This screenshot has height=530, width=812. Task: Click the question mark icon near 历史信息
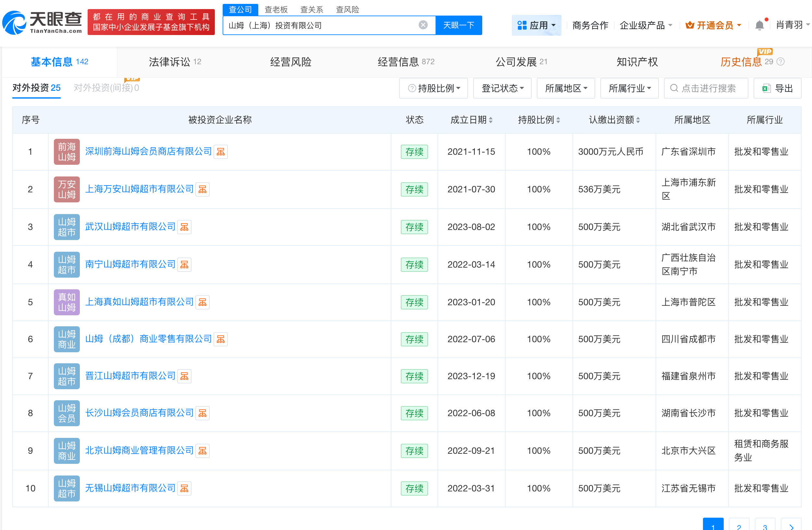(781, 62)
